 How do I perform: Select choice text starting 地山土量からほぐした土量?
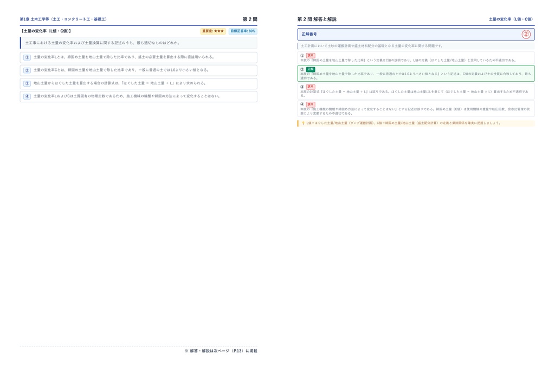(120, 83)
